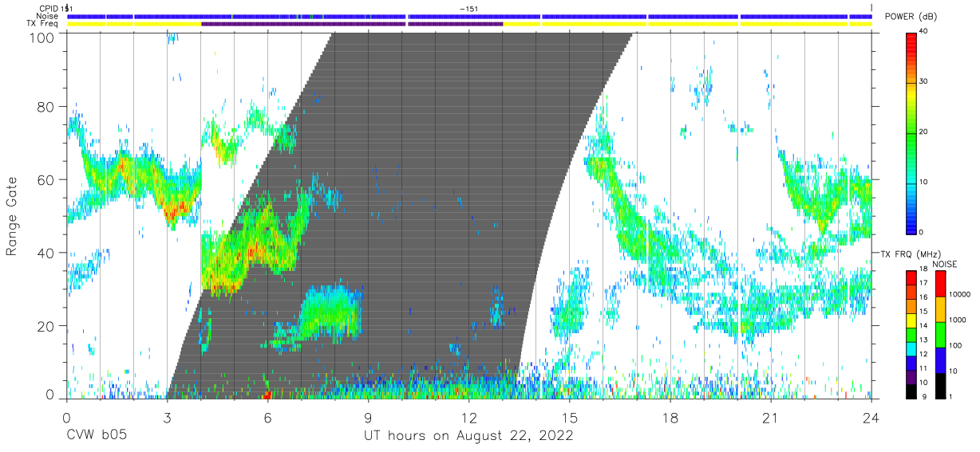Click the large gray shaded region of the plot
980x452 pixels.
399,215
